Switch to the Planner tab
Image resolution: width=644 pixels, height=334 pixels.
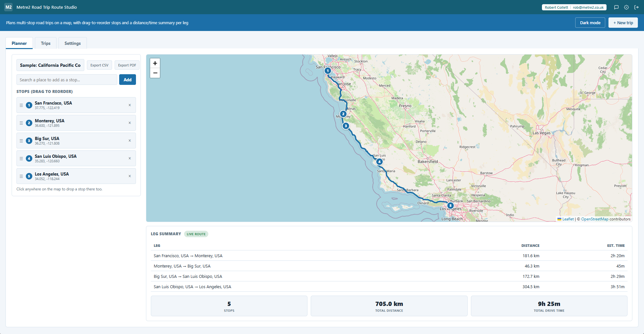coord(19,43)
